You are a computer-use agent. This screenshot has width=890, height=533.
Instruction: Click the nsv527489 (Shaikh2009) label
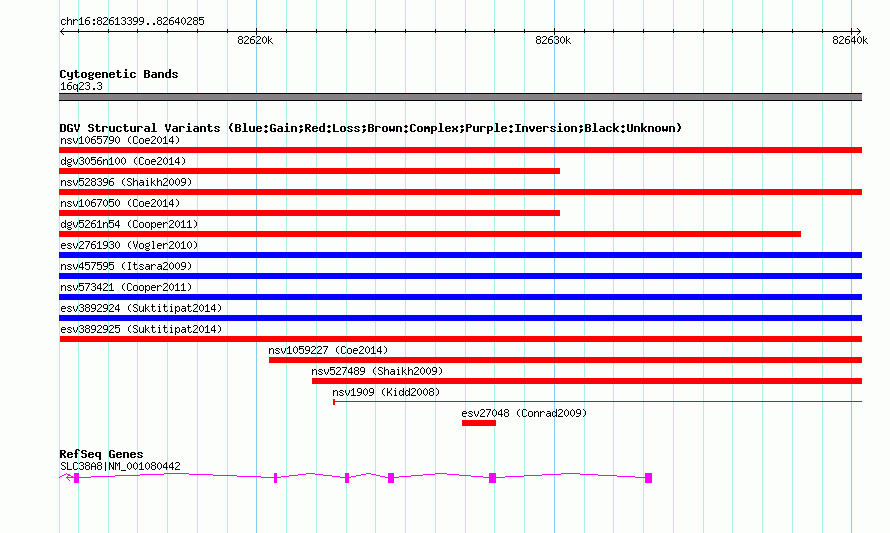377,371
